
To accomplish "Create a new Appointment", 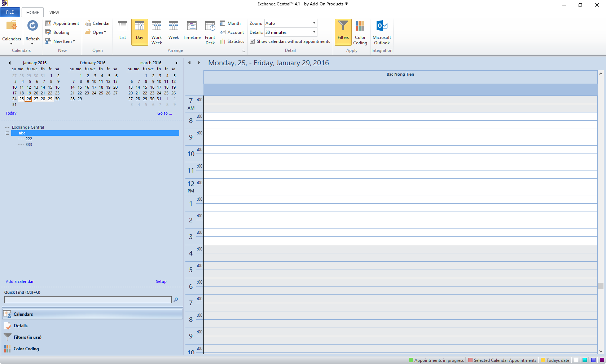I will pos(62,23).
